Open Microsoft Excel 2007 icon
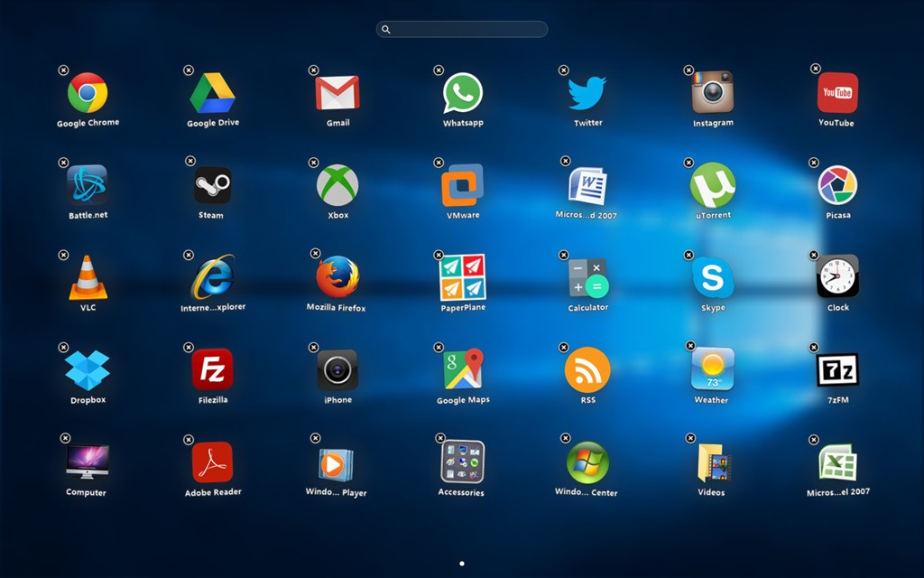Viewport: 924px width, 578px height. pyautogui.click(x=837, y=462)
